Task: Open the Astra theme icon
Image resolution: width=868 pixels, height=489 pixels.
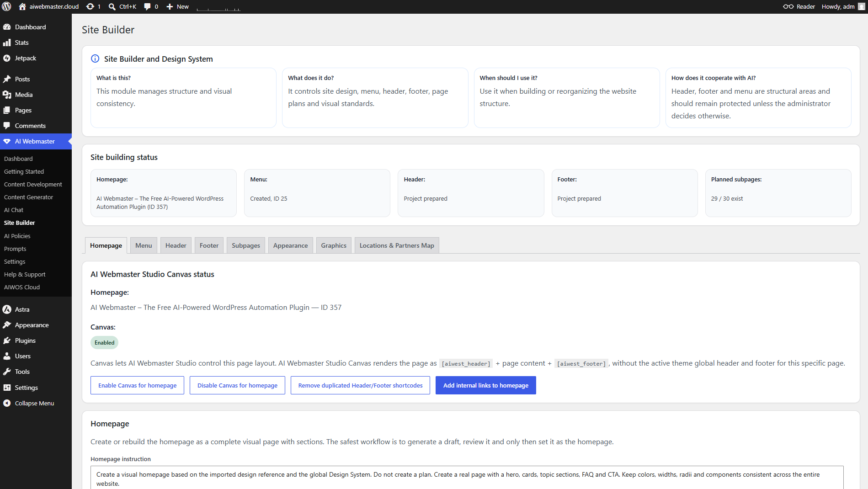Action: coord(7,309)
